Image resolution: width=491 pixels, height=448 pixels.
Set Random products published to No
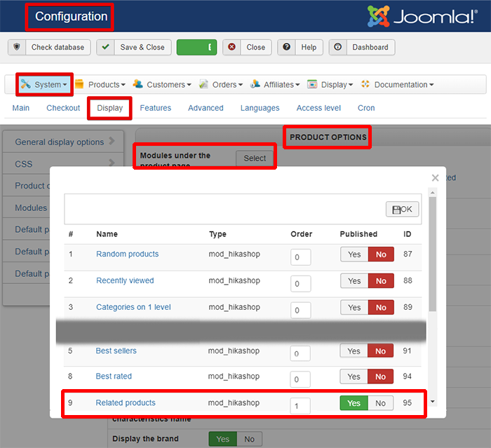(x=381, y=254)
